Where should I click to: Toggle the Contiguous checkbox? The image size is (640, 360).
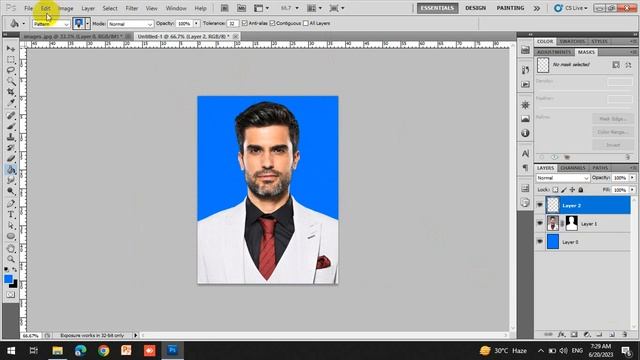[272, 23]
